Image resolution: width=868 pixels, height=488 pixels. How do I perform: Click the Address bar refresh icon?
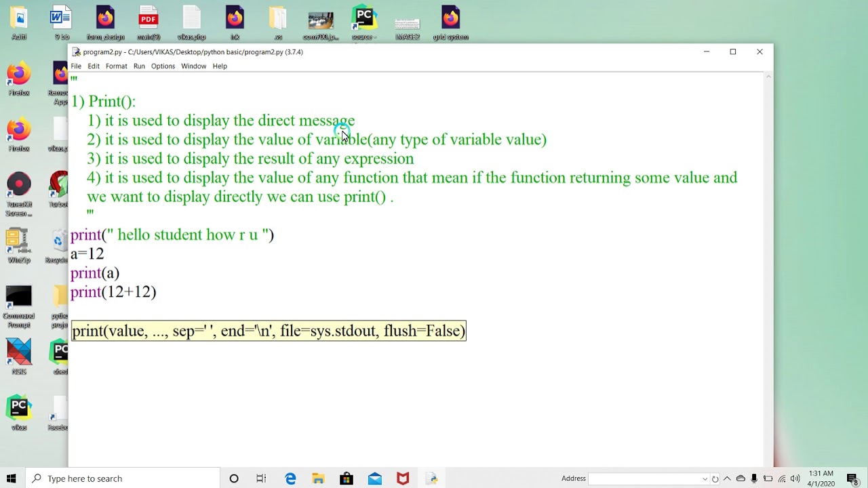(x=715, y=479)
